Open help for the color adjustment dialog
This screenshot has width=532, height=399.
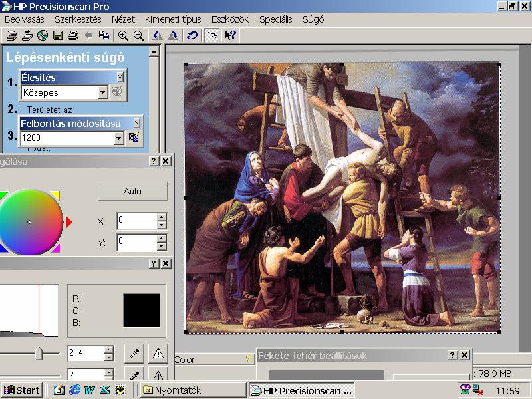154,161
